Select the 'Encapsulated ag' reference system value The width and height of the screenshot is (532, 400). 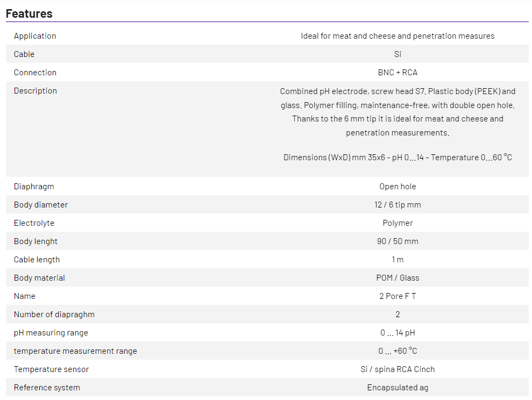[398, 388]
